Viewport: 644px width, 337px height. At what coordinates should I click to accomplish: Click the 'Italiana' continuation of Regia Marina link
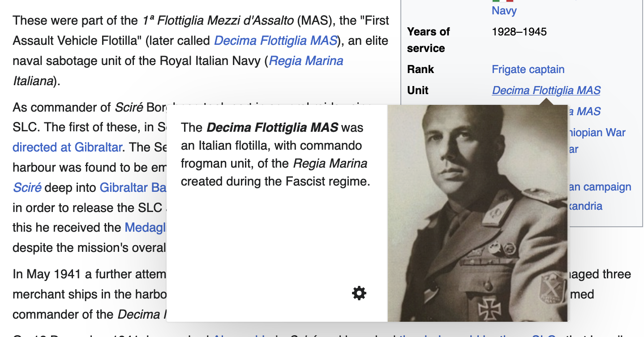[x=33, y=81]
